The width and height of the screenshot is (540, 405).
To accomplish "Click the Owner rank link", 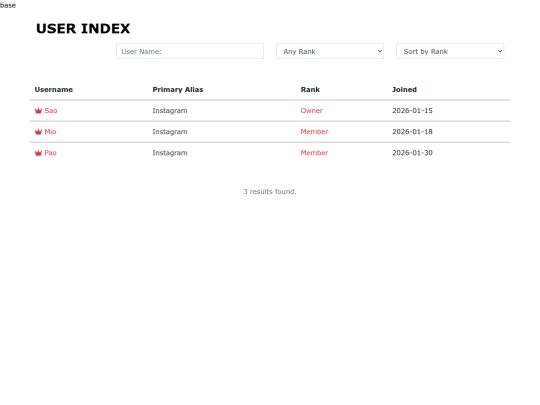I will 312,111.
